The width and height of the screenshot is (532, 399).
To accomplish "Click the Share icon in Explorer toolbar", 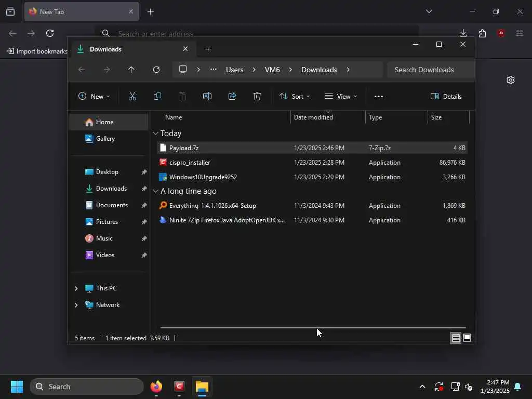I will tap(232, 96).
